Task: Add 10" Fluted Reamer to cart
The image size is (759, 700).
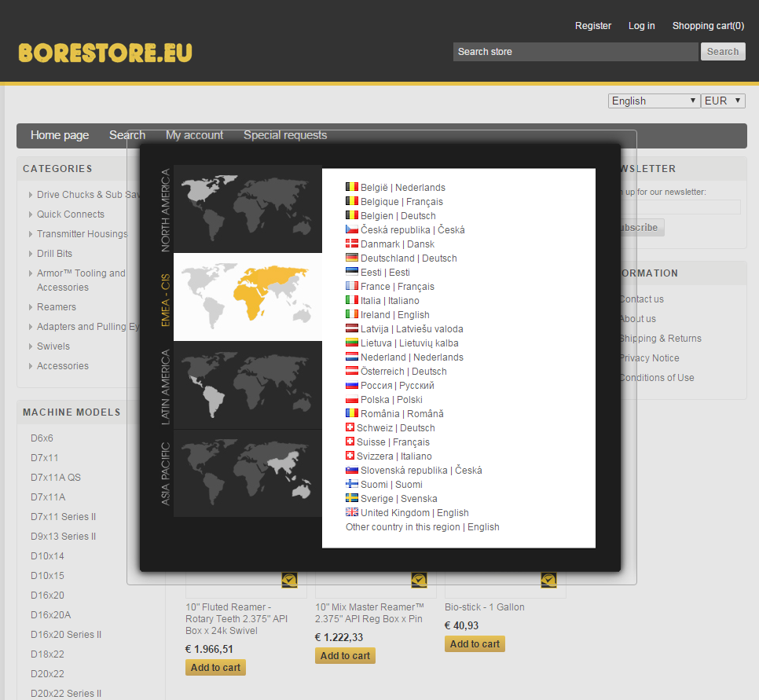Action: tap(215, 668)
